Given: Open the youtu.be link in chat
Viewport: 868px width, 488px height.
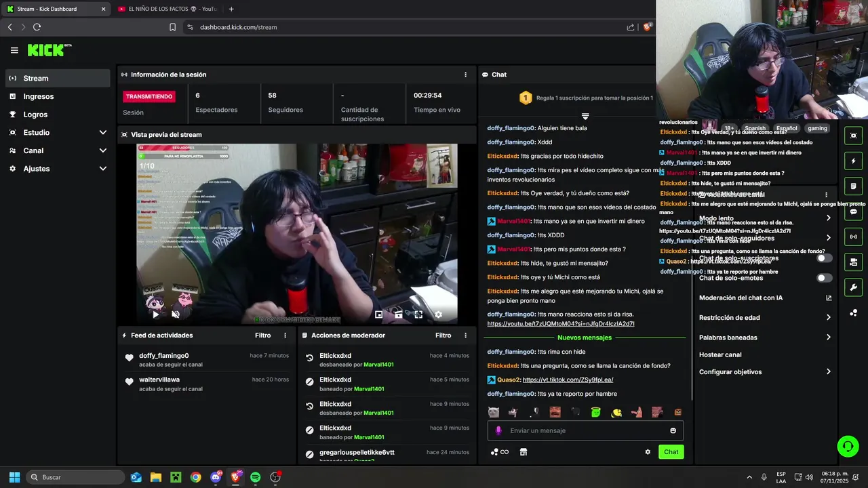Looking at the screenshot, I should pyautogui.click(x=561, y=324).
